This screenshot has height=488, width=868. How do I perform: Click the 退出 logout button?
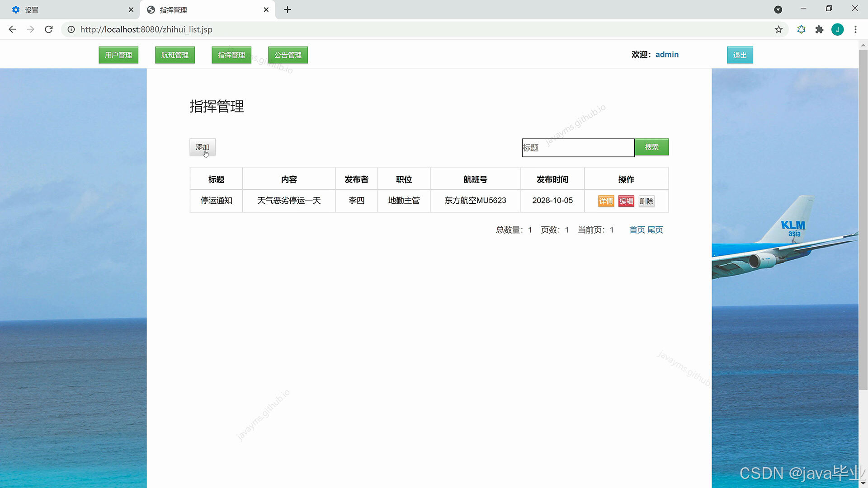[x=740, y=55]
